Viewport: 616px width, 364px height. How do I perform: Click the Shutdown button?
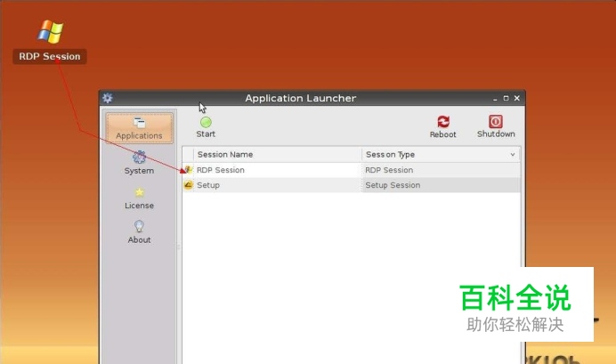click(x=496, y=127)
